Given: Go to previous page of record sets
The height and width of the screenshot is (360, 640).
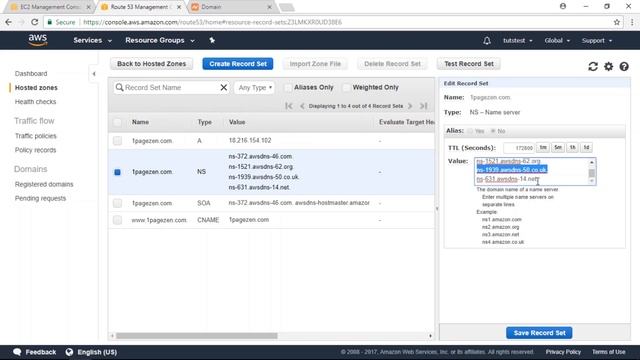Looking at the screenshot, I should pos(302,106).
